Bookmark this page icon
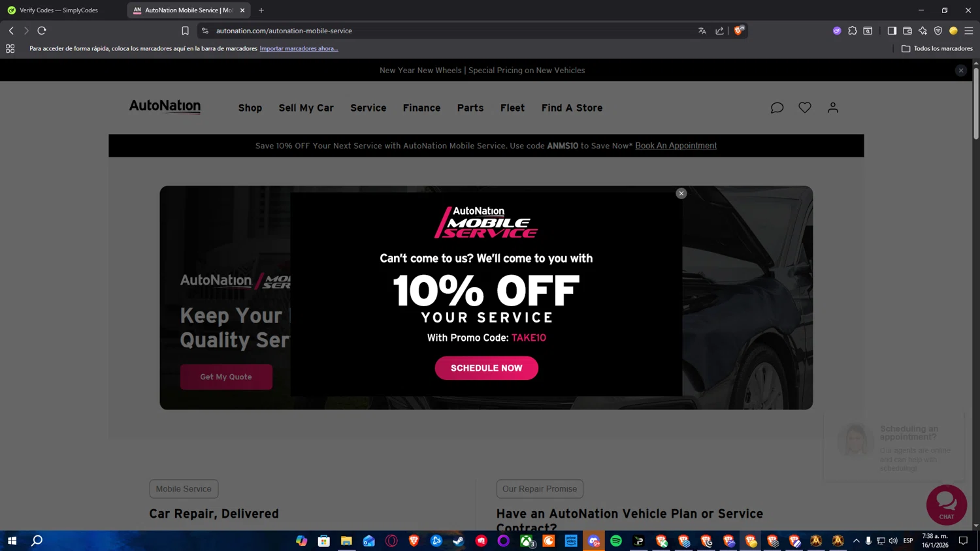 (185, 31)
